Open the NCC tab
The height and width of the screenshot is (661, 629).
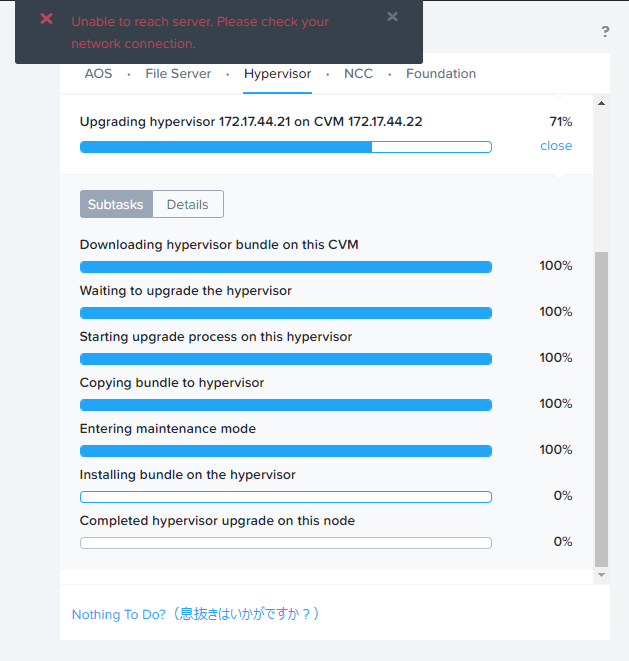tap(358, 74)
